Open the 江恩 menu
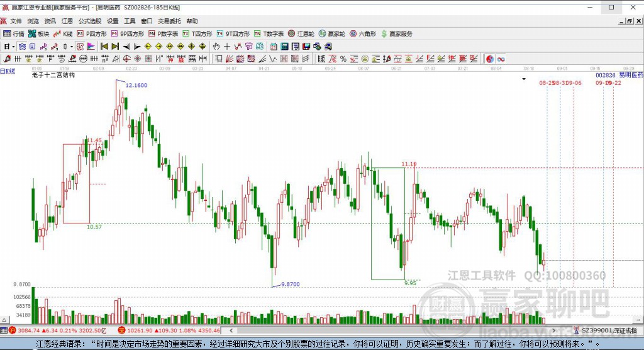 [67, 21]
